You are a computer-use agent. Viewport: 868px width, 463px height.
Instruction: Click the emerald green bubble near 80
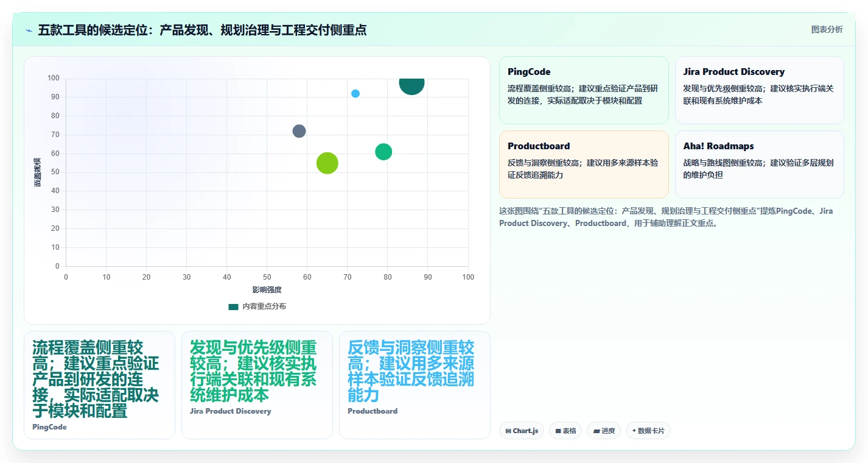point(383,152)
